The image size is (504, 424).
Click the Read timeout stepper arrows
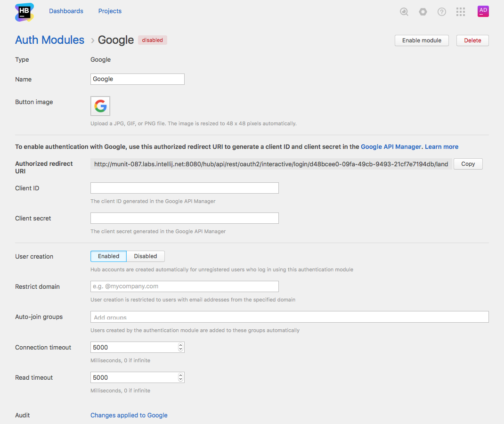pyautogui.click(x=180, y=377)
